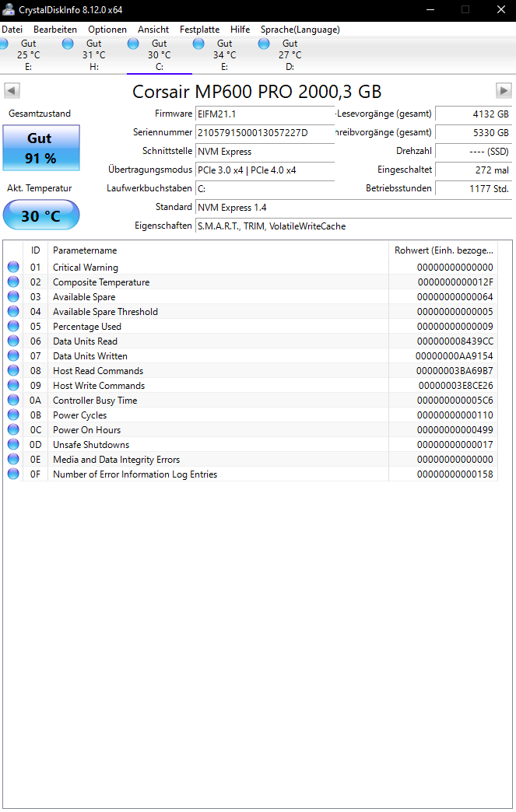Click the status orb beside Available Spare
The width and height of the screenshot is (516, 812).
(13, 296)
